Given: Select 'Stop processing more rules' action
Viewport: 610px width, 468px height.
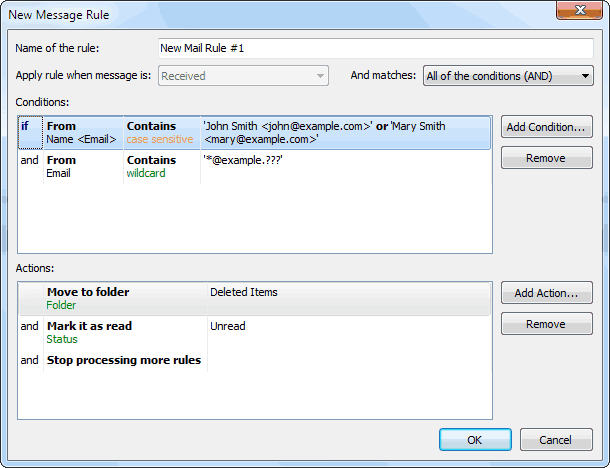Looking at the screenshot, I should click(124, 360).
